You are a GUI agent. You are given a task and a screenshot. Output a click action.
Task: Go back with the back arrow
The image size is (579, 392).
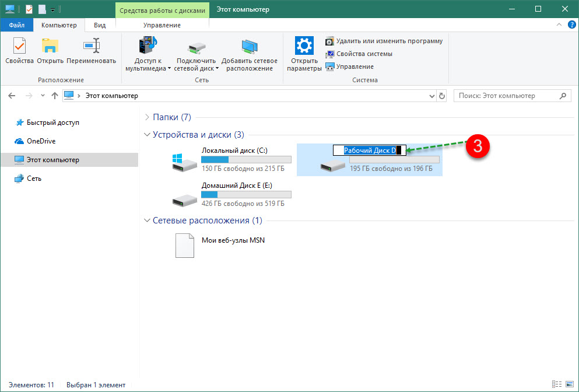click(x=12, y=96)
